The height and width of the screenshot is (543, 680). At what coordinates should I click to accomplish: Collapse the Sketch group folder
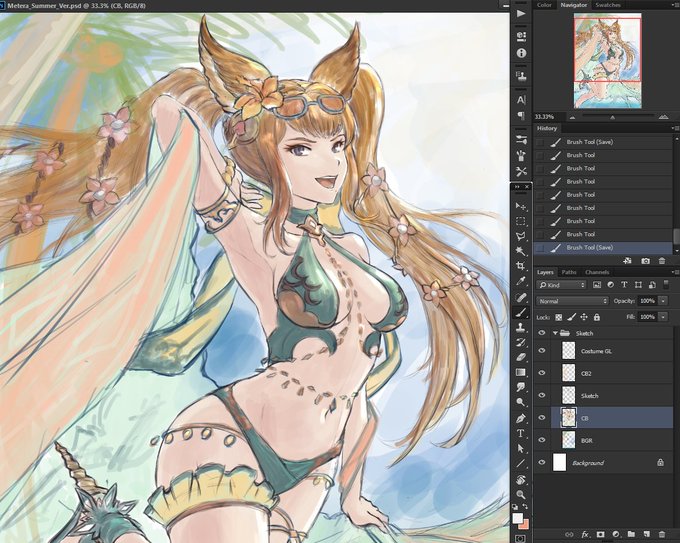coord(555,333)
